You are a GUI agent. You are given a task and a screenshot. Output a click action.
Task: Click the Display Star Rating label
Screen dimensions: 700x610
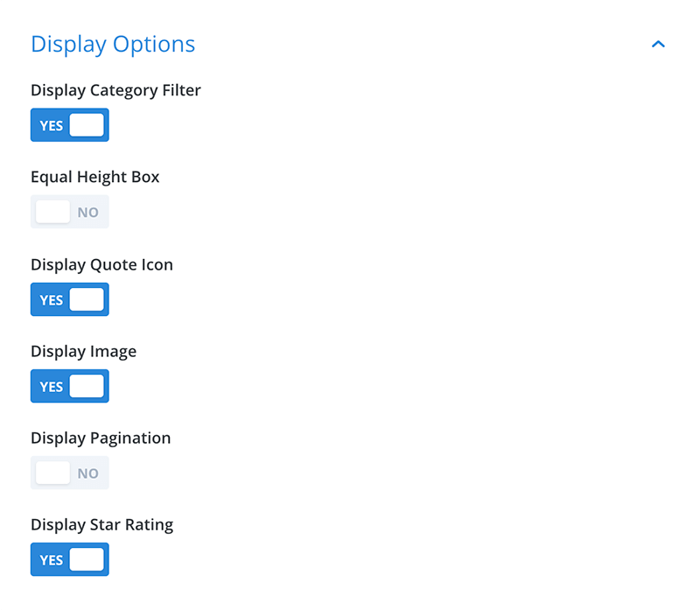pyautogui.click(x=101, y=524)
